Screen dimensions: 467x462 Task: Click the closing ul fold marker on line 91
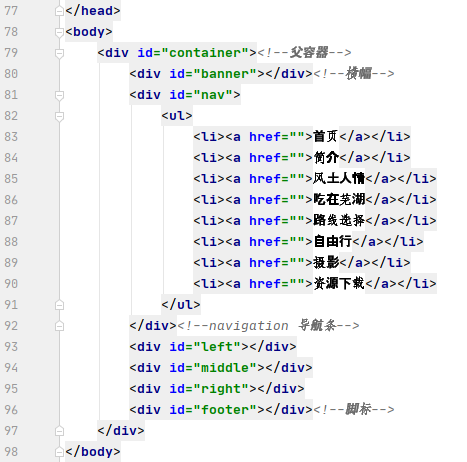point(59,305)
